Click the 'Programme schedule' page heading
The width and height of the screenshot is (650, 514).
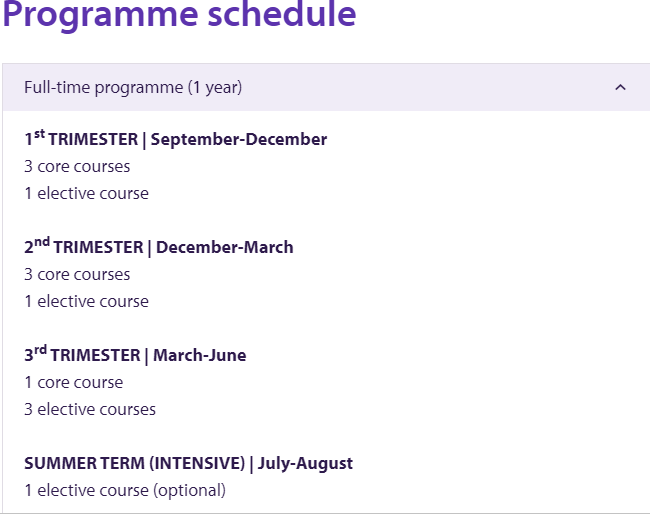[x=179, y=16]
